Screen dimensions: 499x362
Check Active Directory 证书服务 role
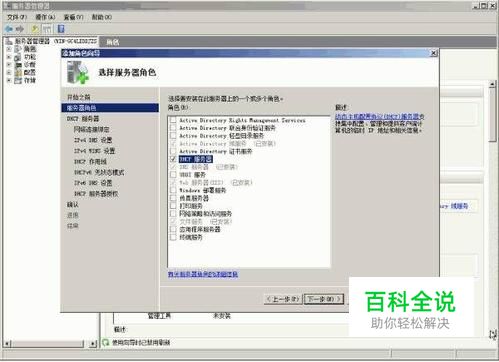click(173, 151)
